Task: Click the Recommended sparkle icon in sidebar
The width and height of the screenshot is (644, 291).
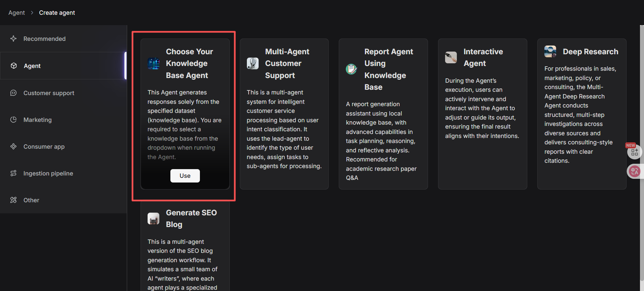Action: click(13, 39)
